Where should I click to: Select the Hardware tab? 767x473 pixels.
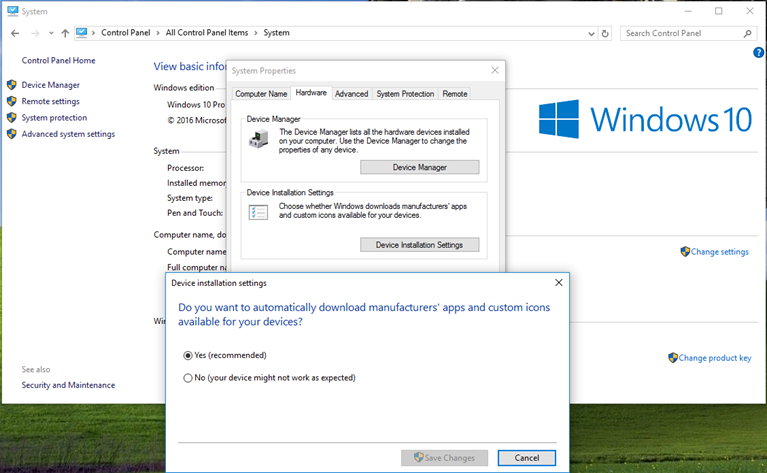[311, 93]
